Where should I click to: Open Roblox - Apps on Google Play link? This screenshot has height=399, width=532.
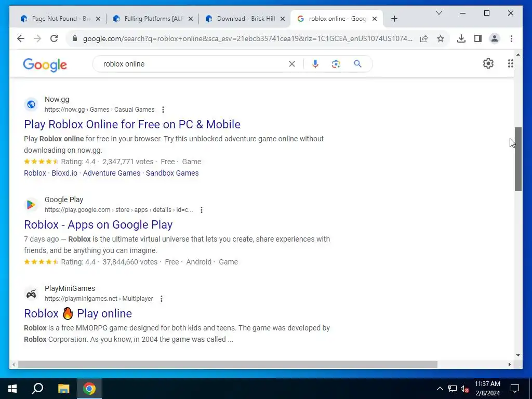(x=98, y=224)
